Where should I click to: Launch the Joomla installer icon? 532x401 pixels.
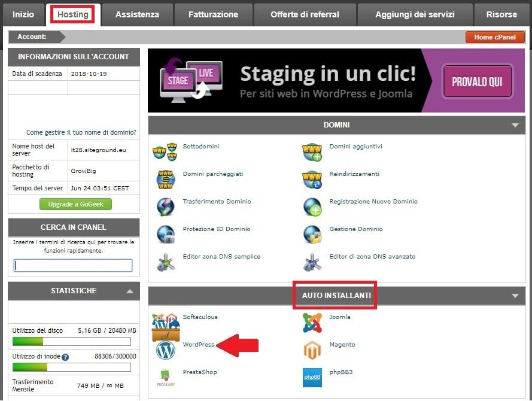coord(312,323)
